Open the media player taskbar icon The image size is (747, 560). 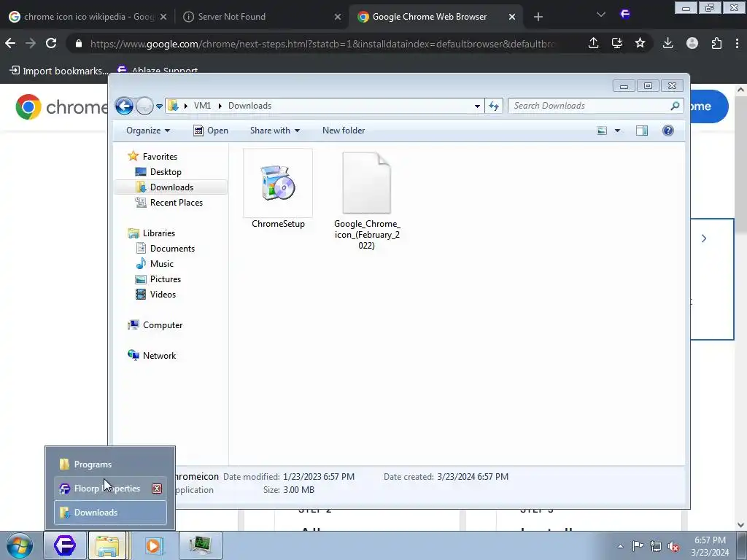click(153, 545)
